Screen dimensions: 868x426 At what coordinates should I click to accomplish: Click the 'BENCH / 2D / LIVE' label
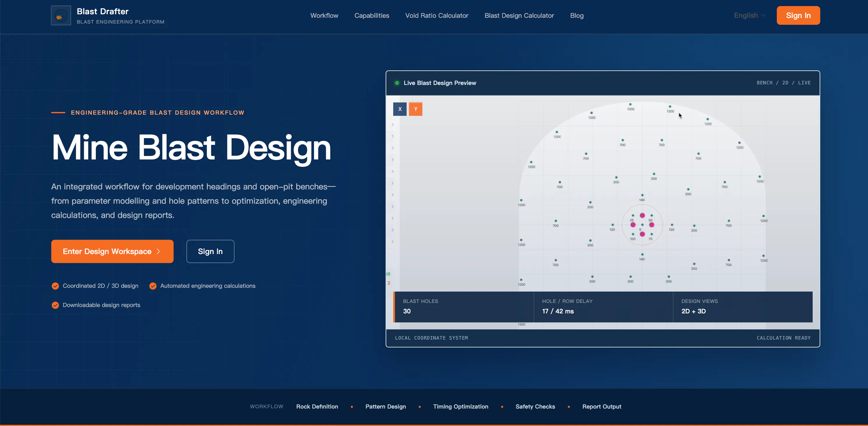[x=784, y=83]
